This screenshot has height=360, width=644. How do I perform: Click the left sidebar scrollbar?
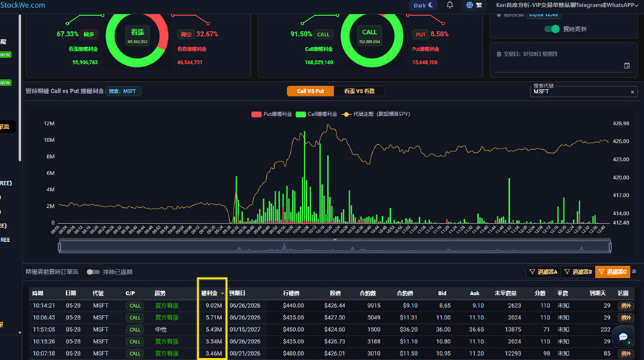[x=20, y=88]
